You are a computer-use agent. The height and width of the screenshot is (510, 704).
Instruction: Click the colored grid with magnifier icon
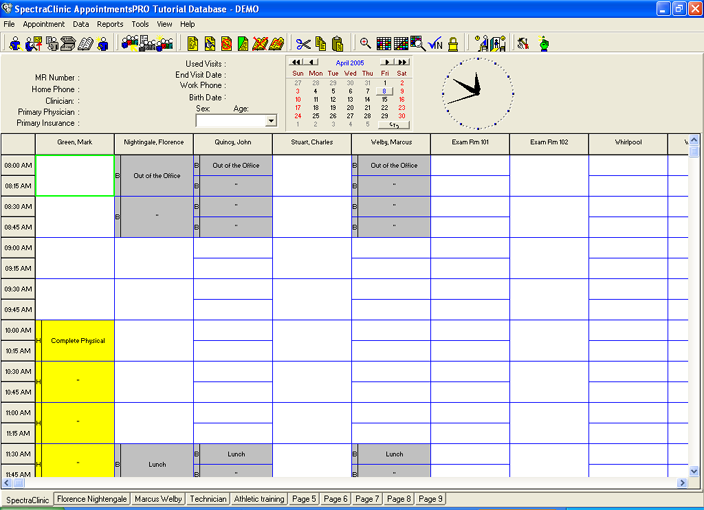pyautogui.click(x=418, y=44)
